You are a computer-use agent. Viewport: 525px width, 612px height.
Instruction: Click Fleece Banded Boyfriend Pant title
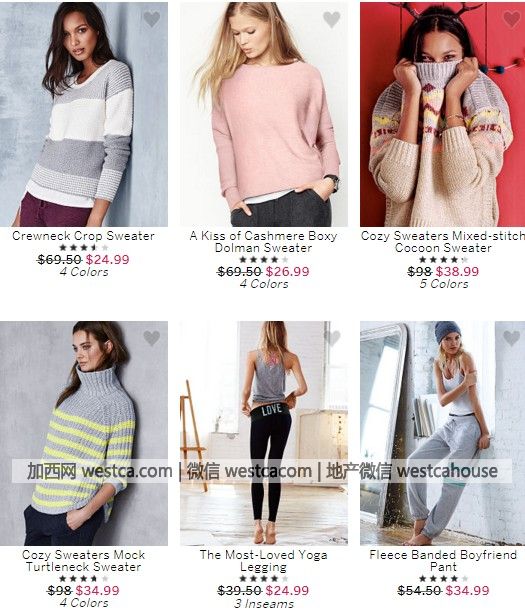[443, 560]
